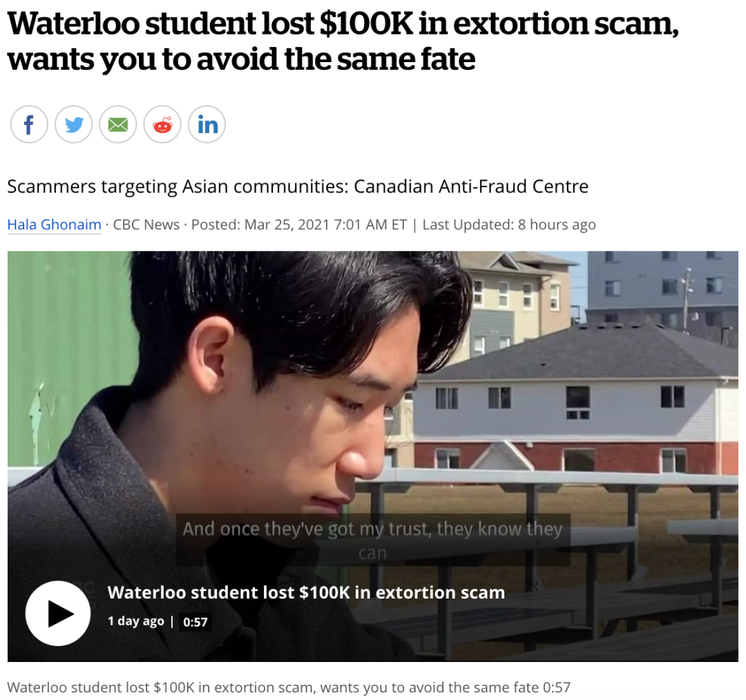The height and width of the screenshot is (700, 746).
Task: Open author Hala Ghonaim's profile link
Action: click(55, 224)
